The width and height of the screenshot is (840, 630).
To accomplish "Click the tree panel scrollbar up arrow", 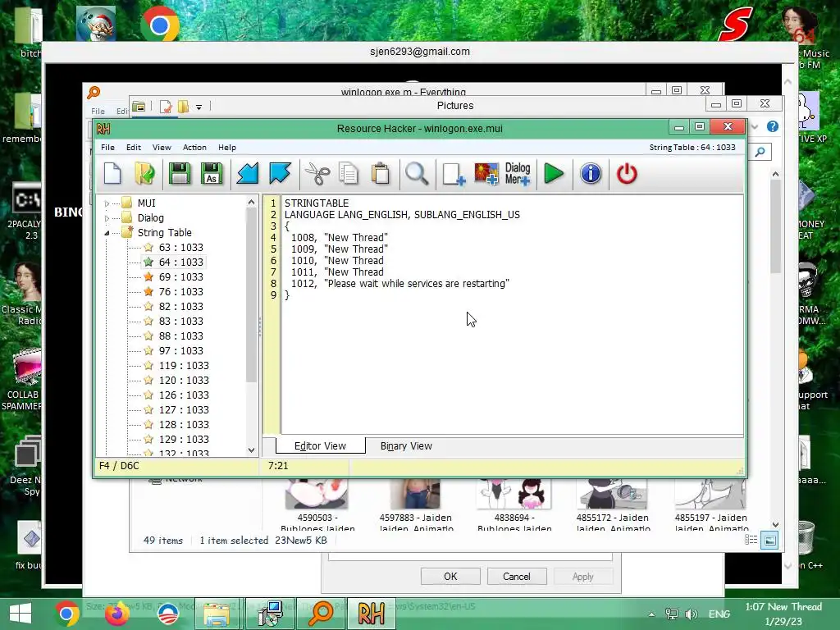I will click(251, 202).
